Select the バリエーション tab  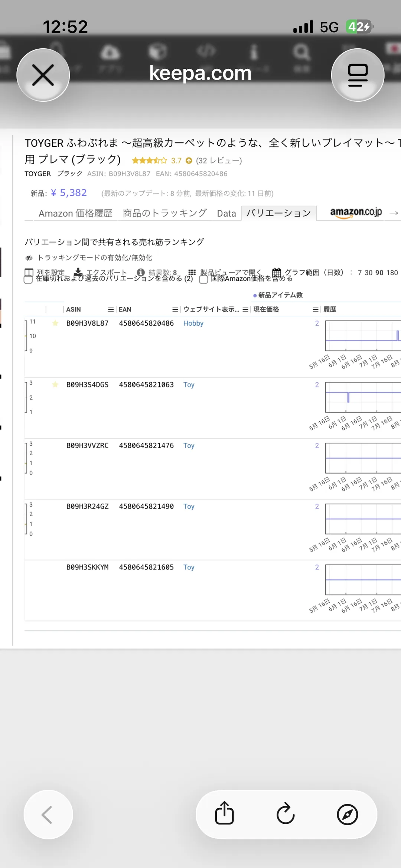click(278, 213)
